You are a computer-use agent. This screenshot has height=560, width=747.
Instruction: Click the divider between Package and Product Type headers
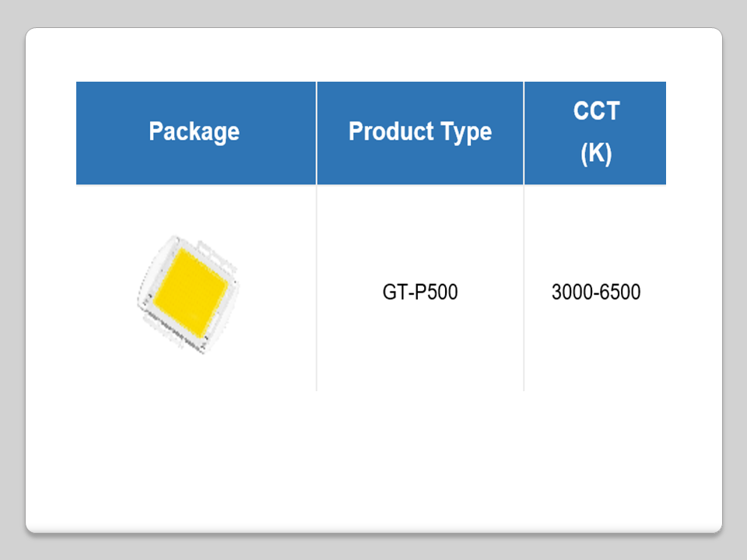(x=317, y=132)
